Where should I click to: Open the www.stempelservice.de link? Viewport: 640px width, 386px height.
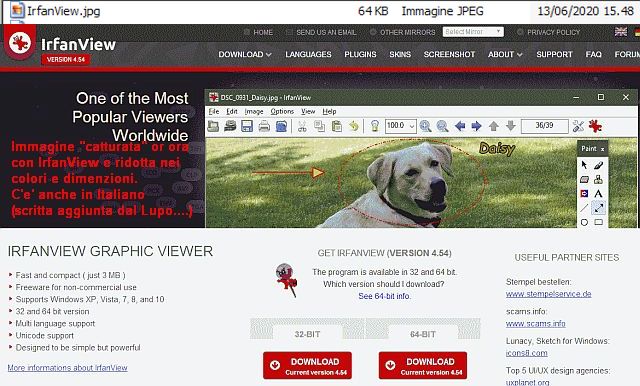(x=549, y=294)
